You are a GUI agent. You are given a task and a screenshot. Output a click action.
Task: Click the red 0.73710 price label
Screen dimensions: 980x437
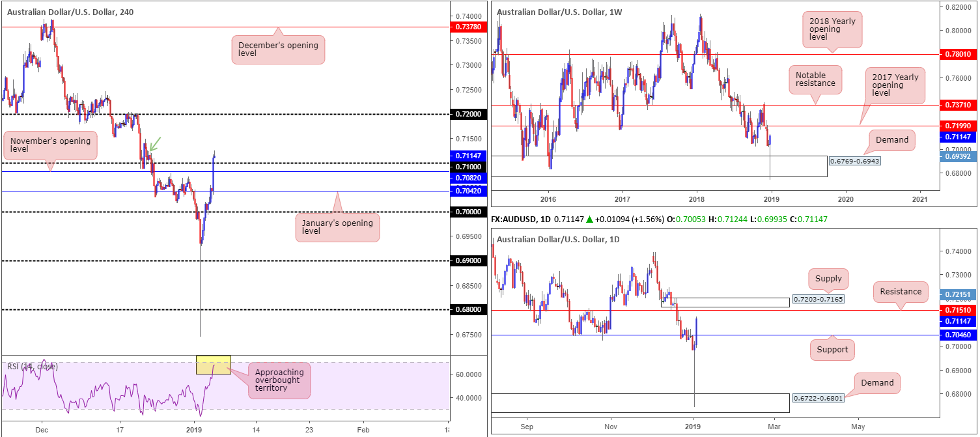point(958,104)
